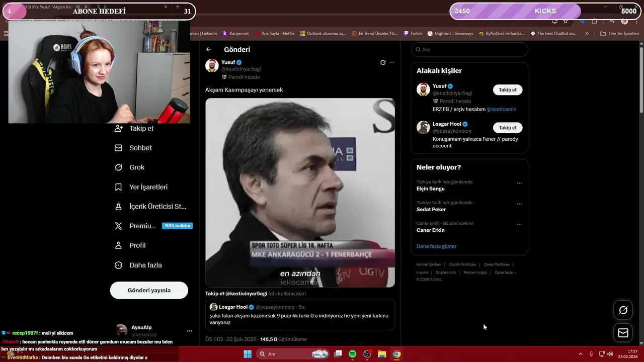Open options for the Elçin Sangu trend
Screen dimensions: 644x362
(519, 184)
